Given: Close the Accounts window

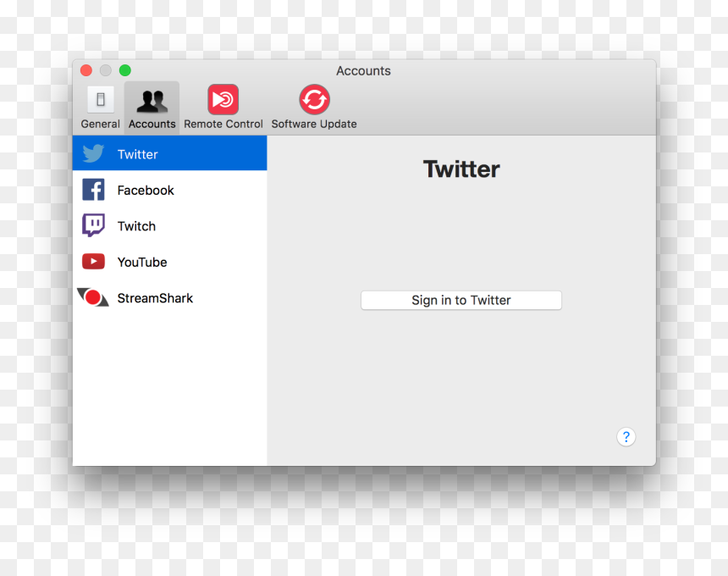Looking at the screenshot, I should click(86, 70).
